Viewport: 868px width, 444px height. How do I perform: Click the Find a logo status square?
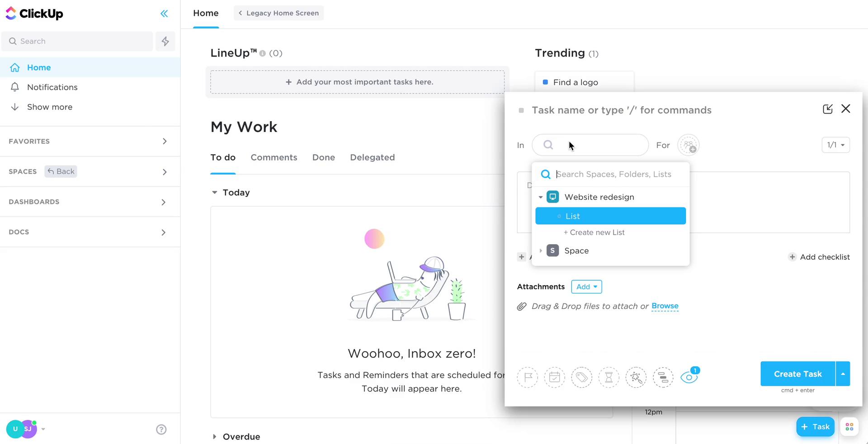545,82
